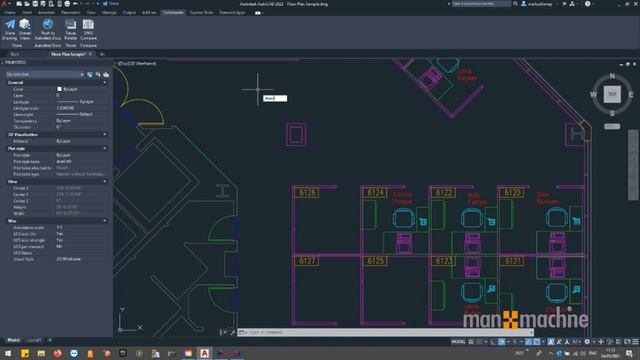Open a new drawing tab plus button
Screen dimensions: 640x360
tap(102, 54)
